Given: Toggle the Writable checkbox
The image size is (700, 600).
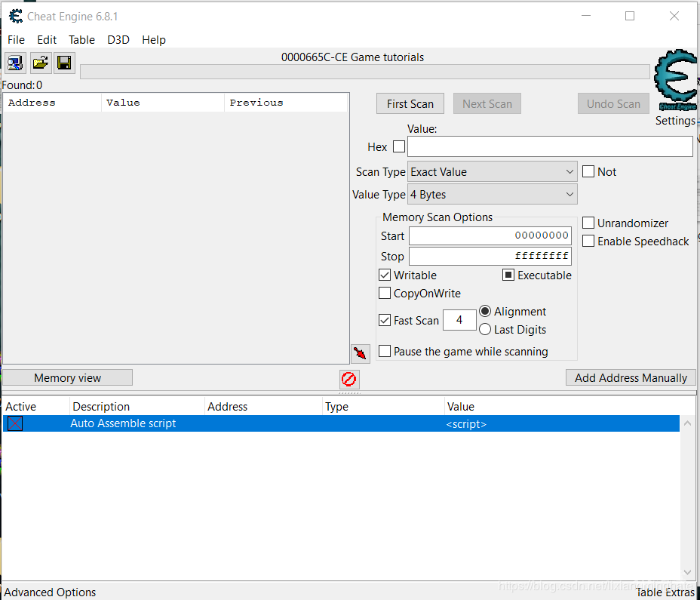Looking at the screenshot, I should (385, 275).
